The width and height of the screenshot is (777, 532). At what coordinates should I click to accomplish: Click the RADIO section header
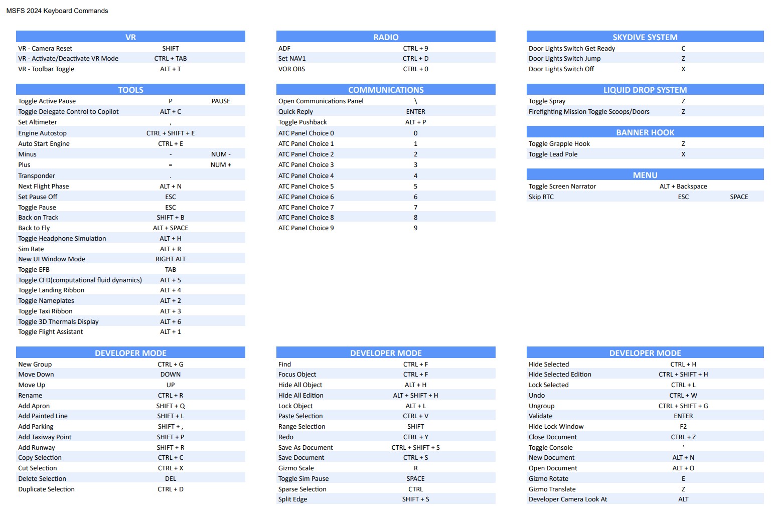(x=386, y=37)
